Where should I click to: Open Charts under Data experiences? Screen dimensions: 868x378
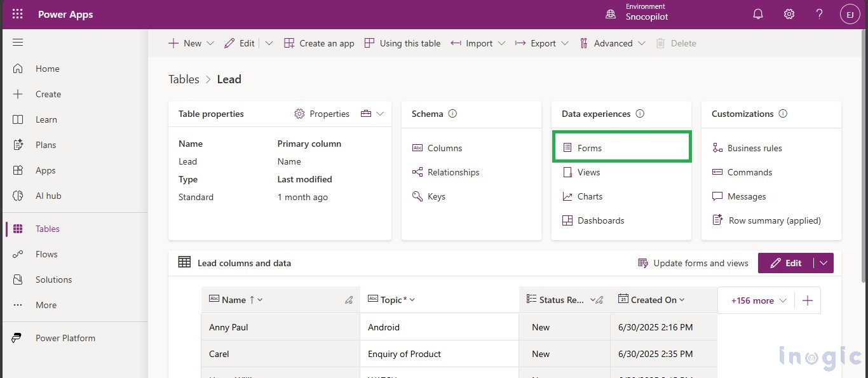[x=583, y=196]
